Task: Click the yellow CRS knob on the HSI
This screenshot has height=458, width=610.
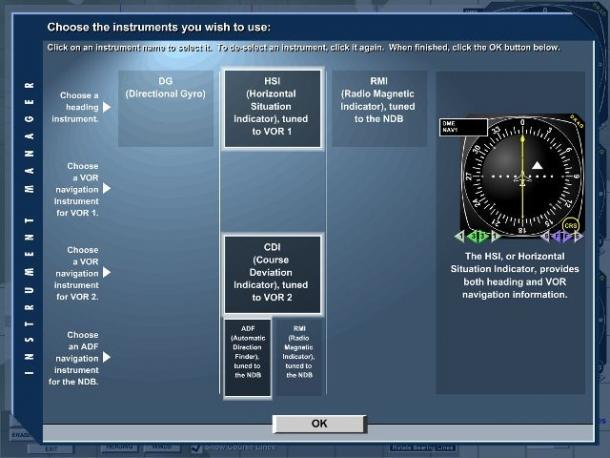Action: (x=570, y=226)
